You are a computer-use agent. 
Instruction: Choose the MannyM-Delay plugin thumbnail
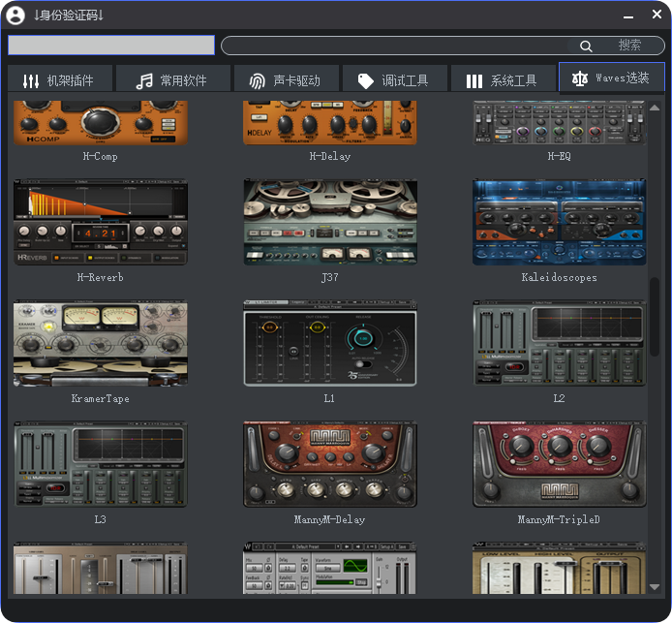330,464
